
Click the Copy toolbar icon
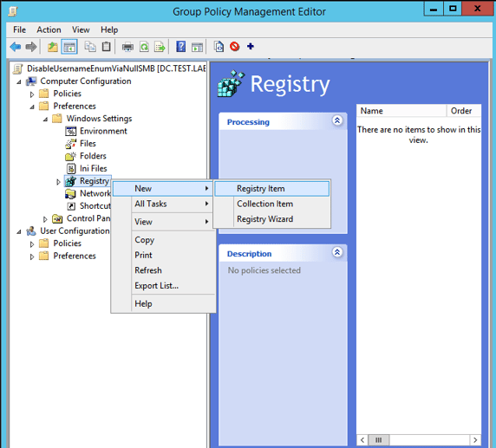pos(90,47)
